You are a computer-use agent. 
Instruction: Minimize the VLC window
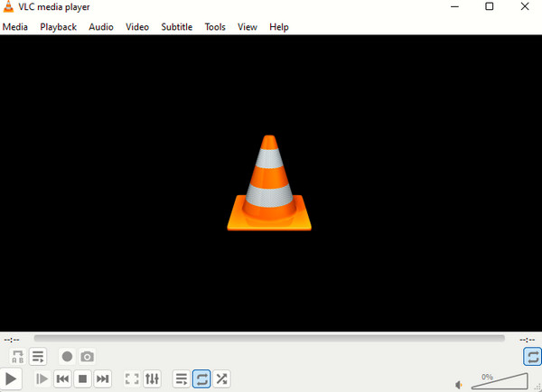point(455,6)
